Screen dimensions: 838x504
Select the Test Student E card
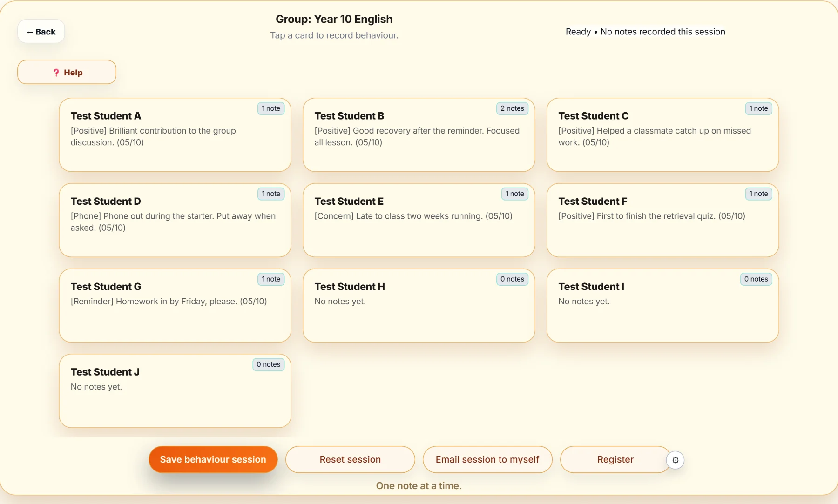coord(419,220)
